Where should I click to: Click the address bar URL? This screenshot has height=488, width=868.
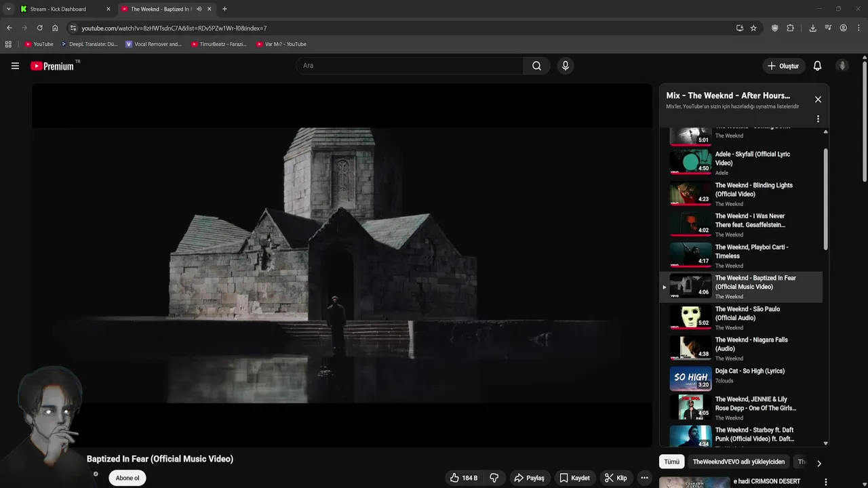pos(174,28)
